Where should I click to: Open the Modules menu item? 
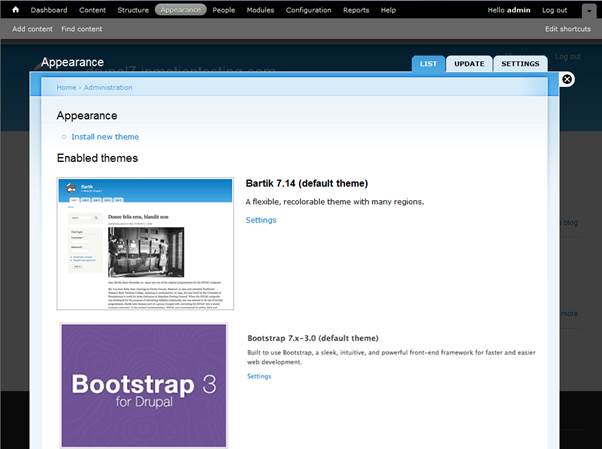(x=260, y=10)
